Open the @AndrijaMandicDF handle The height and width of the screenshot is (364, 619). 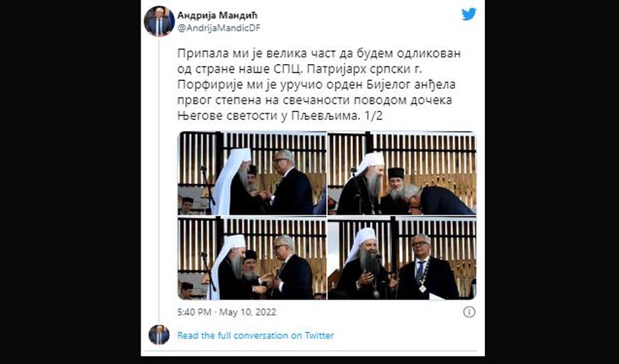[218, 28]
